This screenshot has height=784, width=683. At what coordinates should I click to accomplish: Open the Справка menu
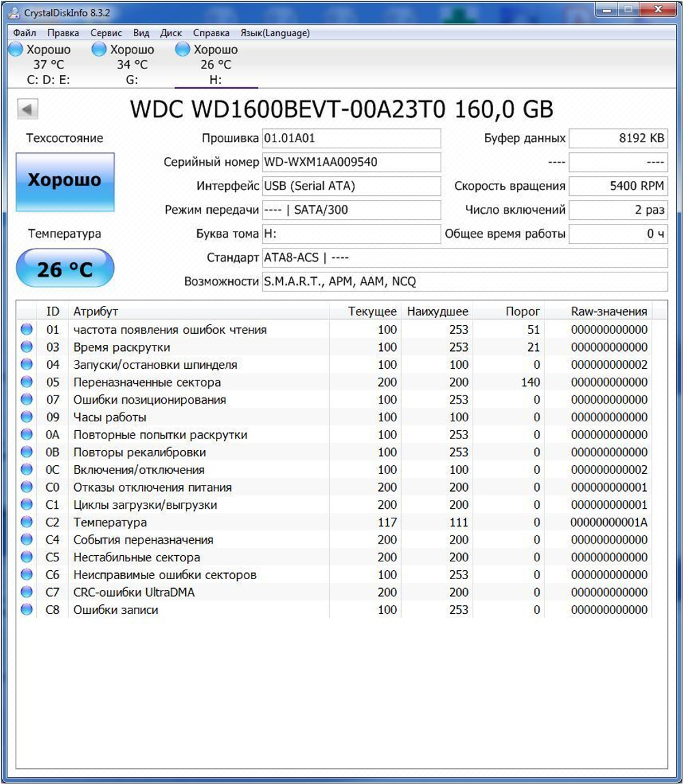tap(213, 33)
